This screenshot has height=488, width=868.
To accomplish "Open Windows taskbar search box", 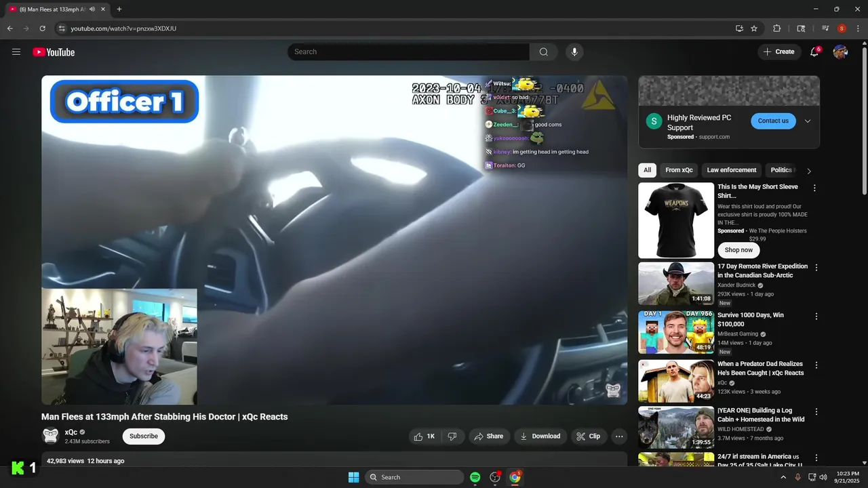I will pyautogui.click(x=414, y=477).
